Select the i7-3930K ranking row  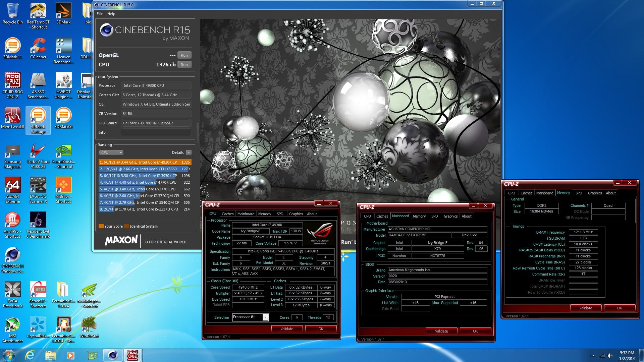coord(145,176)
